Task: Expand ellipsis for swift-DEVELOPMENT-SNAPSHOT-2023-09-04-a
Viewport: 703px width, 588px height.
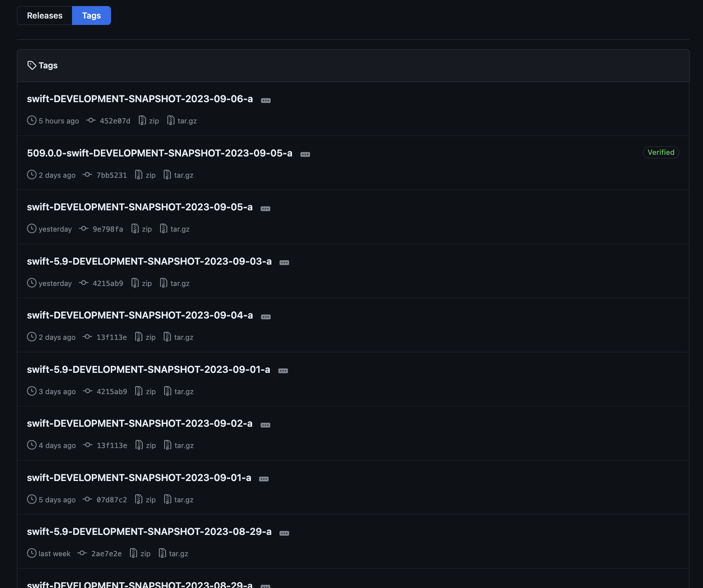Action: [x=266, y=317]
